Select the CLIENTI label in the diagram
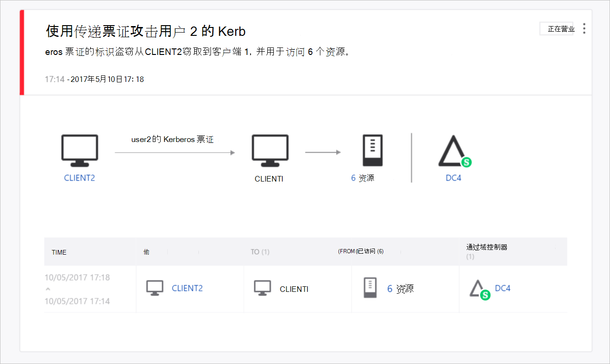This screenshot has height=364, width=610. (269, 179)
